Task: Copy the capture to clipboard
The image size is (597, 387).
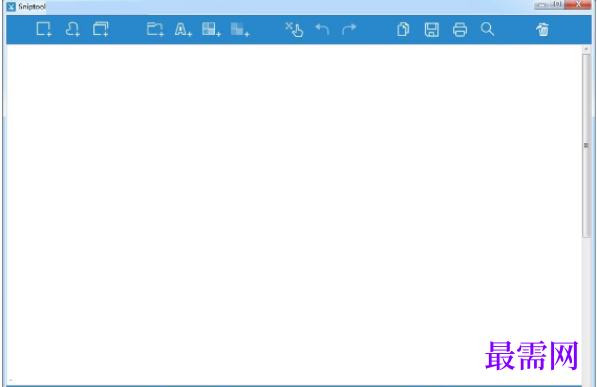Action: coord(403,29)
